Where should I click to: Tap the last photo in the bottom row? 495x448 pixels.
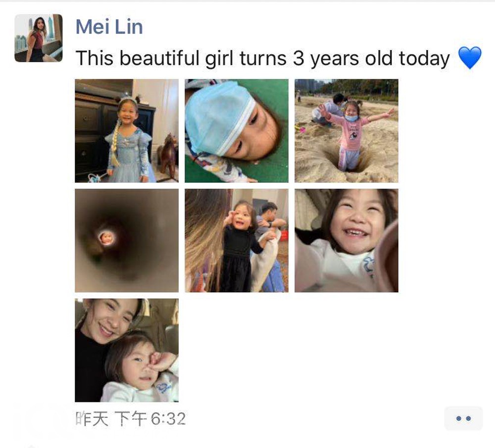pyautogui.click(x=127, y=350)
